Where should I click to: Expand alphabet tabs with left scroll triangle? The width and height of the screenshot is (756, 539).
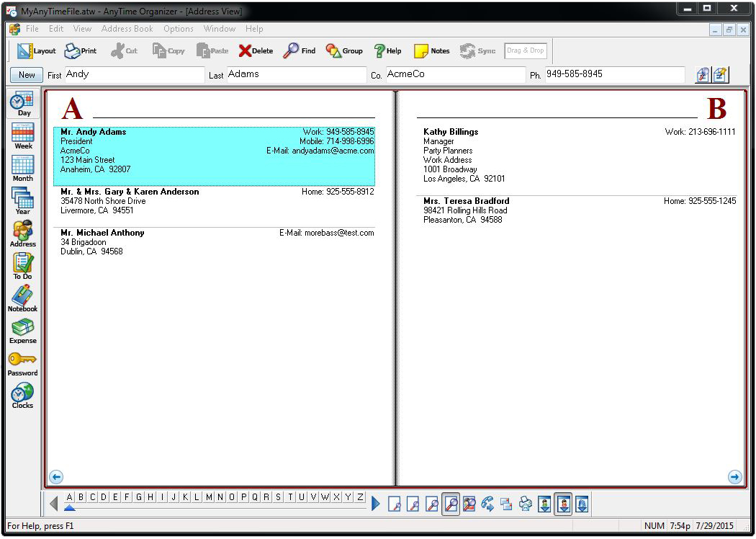point(55,504)
